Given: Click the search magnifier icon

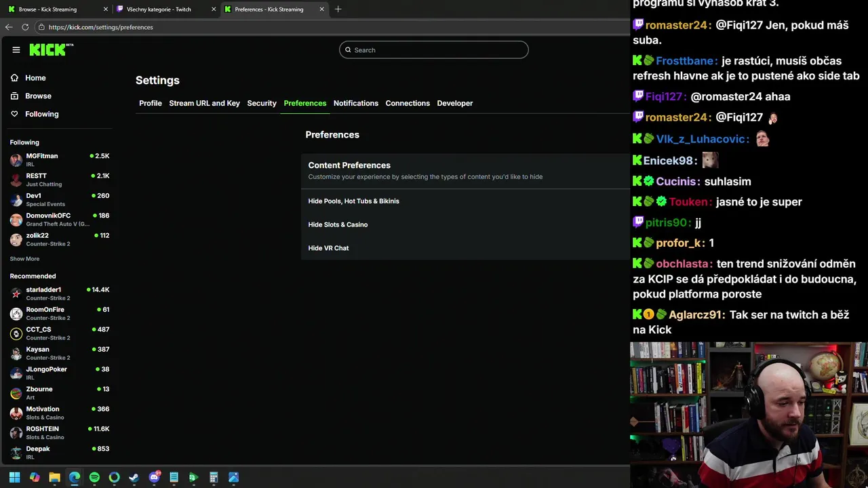Looking at the screenshot, I should click(x=349, y=50).
